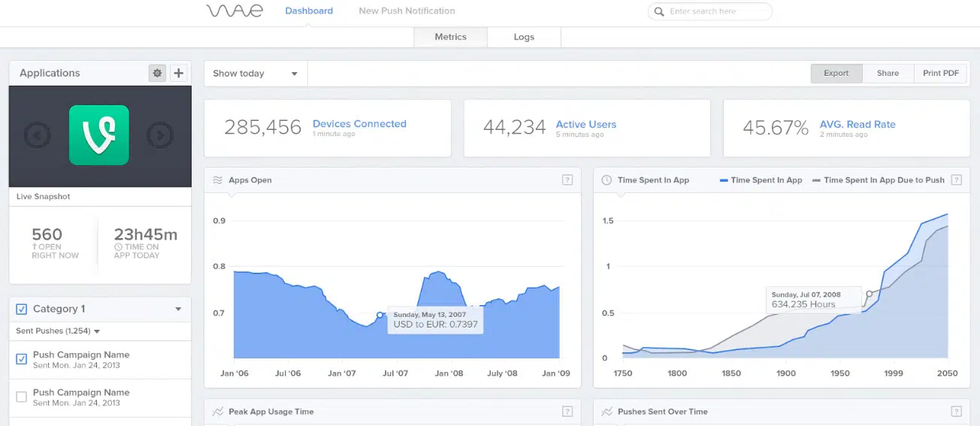This screenshot has width=980, height=426.
Task: Add a new application with plus icon
Action: coord(178,73)
